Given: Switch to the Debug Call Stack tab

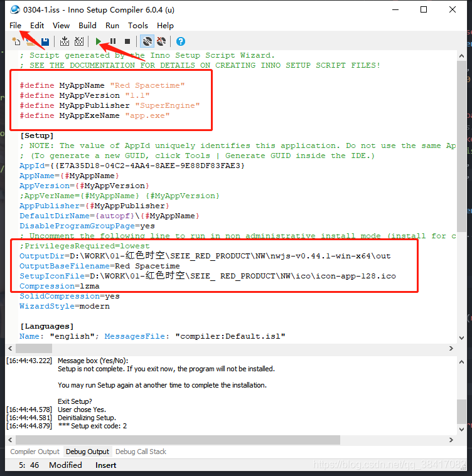Looking at the screenshot, I should coord(141,452).
